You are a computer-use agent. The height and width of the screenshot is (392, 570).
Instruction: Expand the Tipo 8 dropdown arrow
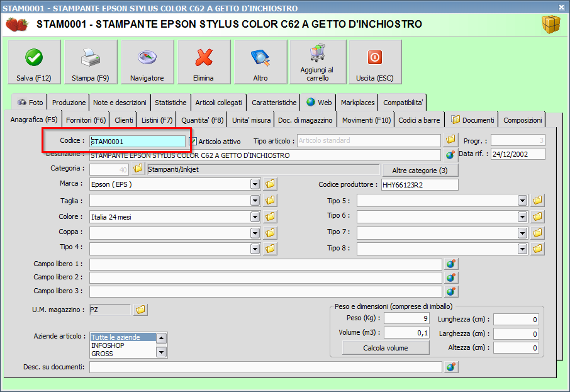(x=522, y=249)
